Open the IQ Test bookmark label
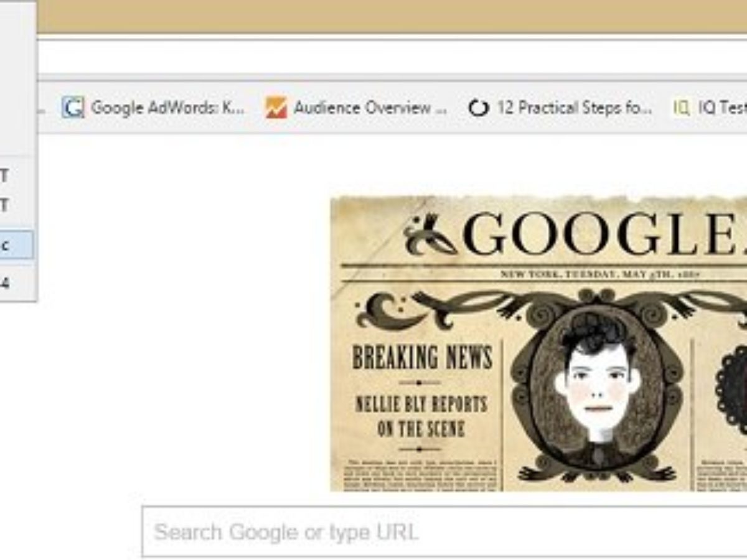This screenshot has height=560, width=747. 722,108
